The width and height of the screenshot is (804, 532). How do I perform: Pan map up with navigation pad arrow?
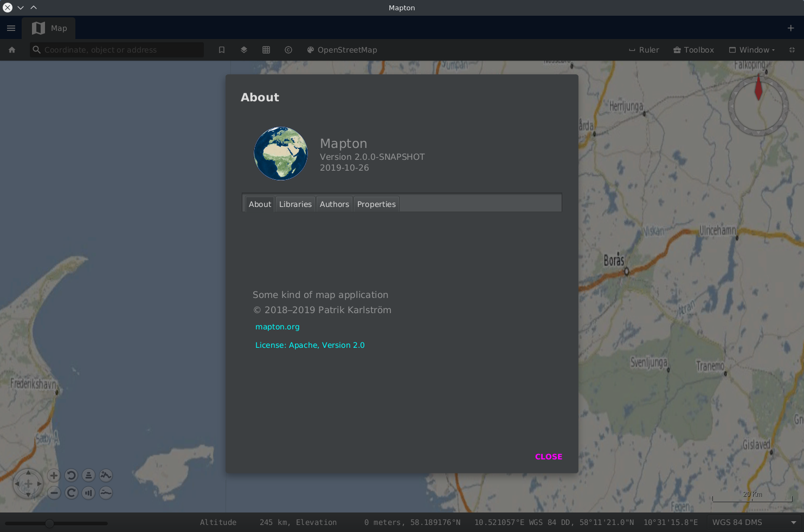click(28, 473)
